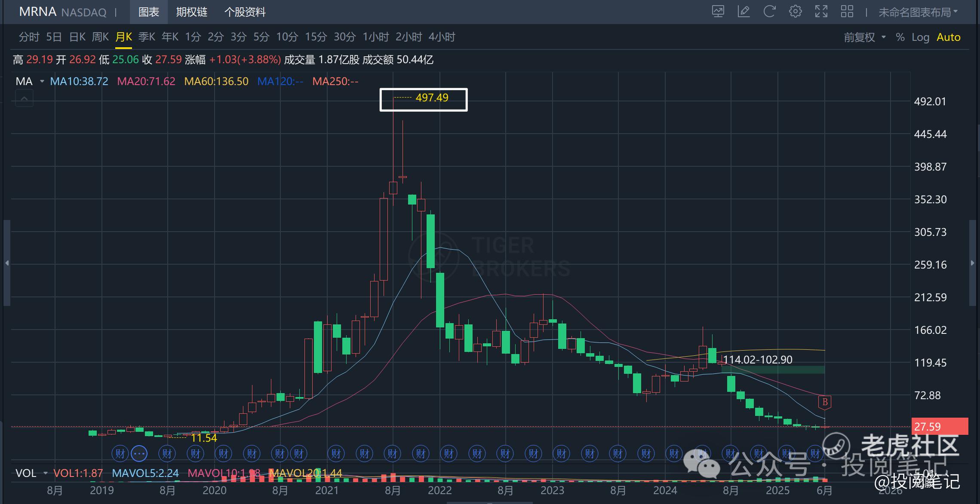
Task: Click the 成交量 1.87亿股 volume readout
Action: coord(321,59)
